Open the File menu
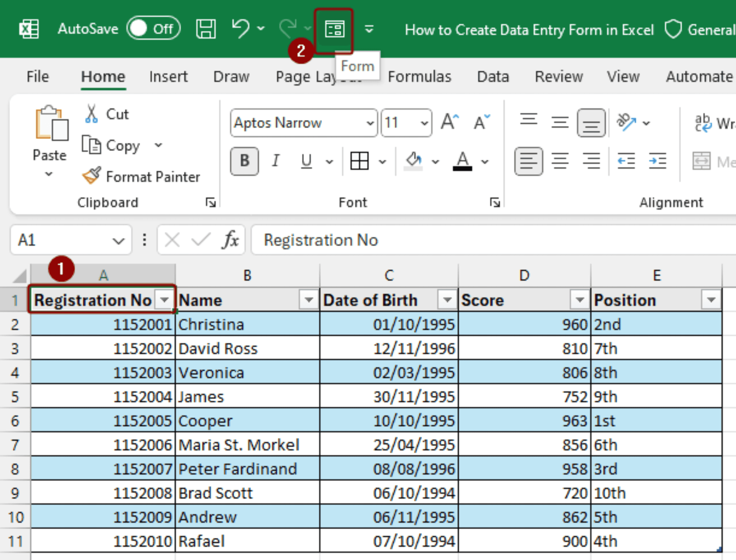 coord(37,77)
